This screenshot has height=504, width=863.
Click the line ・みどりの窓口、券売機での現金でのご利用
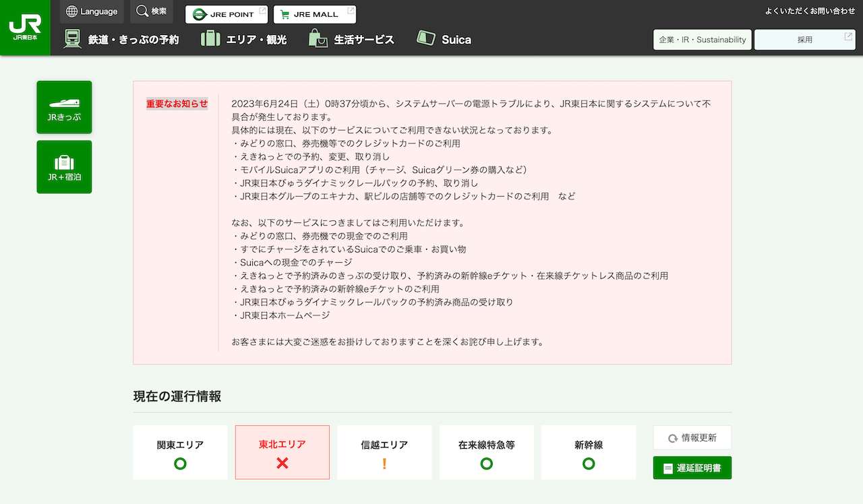pos(320,236)
